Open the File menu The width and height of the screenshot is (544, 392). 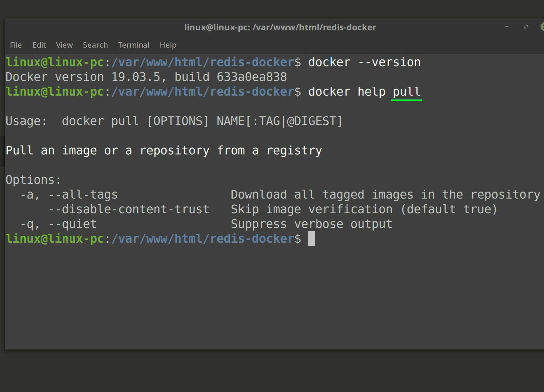[16, 45]
